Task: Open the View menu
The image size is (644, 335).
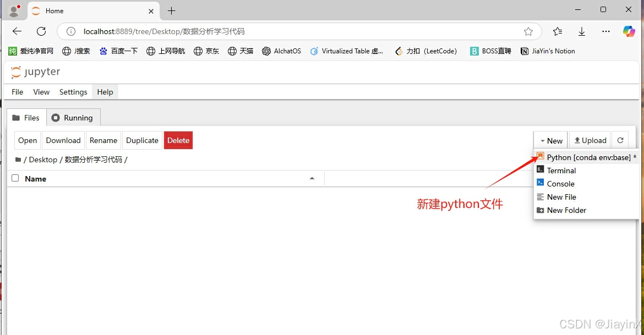Action: point(41,92)
